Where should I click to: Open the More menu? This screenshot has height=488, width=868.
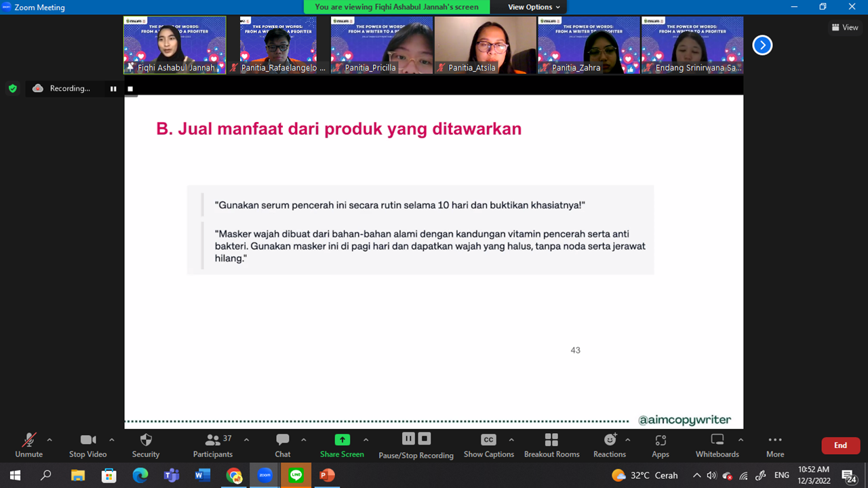click(775, 441)
